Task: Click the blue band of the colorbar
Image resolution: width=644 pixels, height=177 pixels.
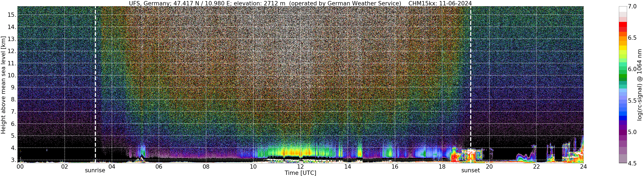Action: [623, 118]
